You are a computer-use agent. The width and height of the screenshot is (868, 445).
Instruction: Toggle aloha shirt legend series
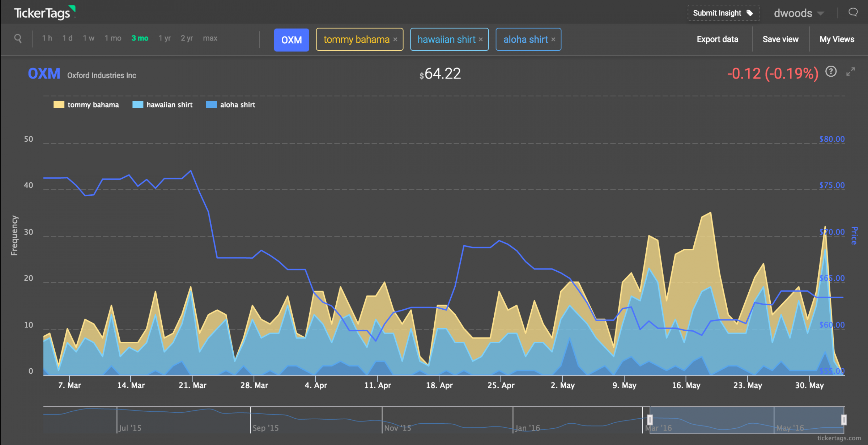click(x=230, y=105)
